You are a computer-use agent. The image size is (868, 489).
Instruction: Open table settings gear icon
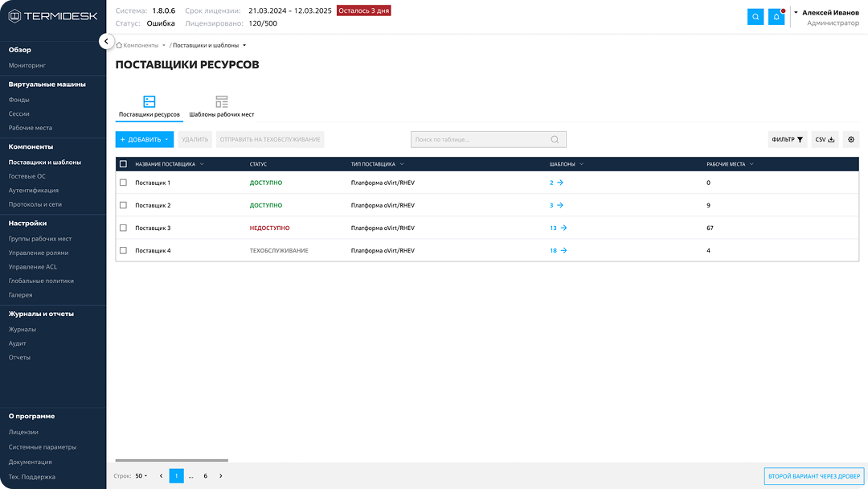pyautogui.click(x=851, y=140)
